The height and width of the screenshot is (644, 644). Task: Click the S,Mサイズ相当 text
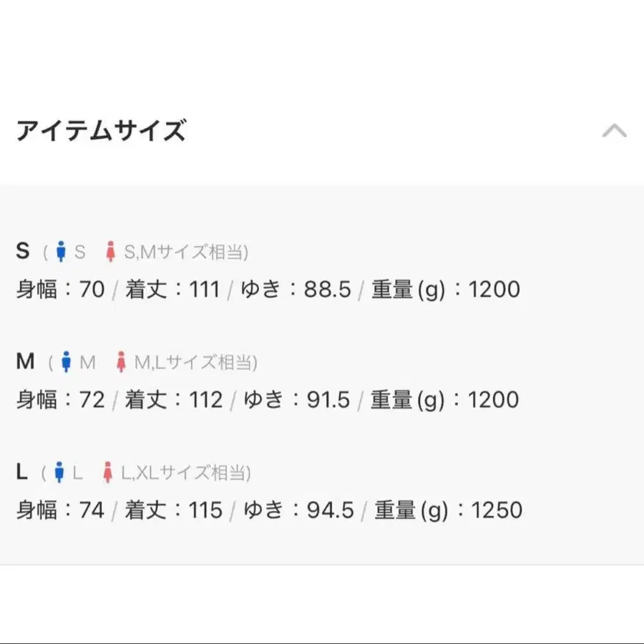tap(184, 252)
